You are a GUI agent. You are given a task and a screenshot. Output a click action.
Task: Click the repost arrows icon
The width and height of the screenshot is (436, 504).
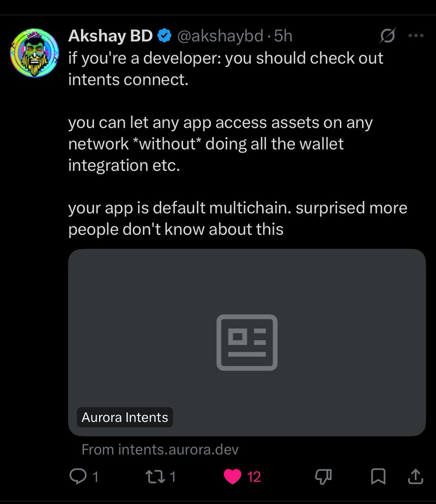pos(154,476)
